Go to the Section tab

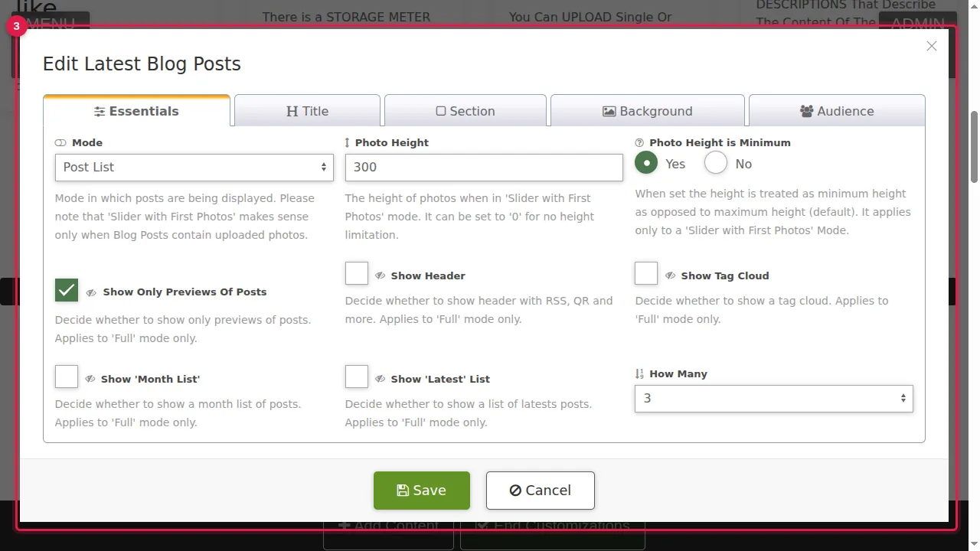465,111
